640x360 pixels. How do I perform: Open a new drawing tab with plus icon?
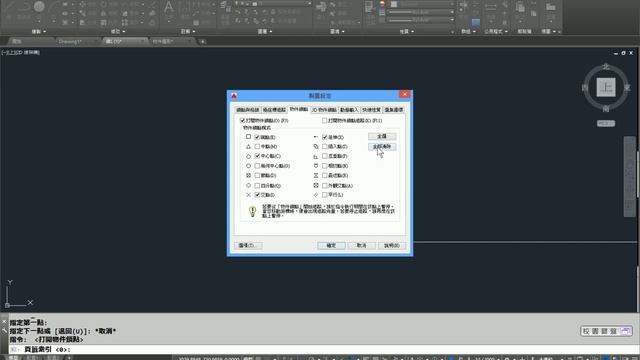click(202, 41)
